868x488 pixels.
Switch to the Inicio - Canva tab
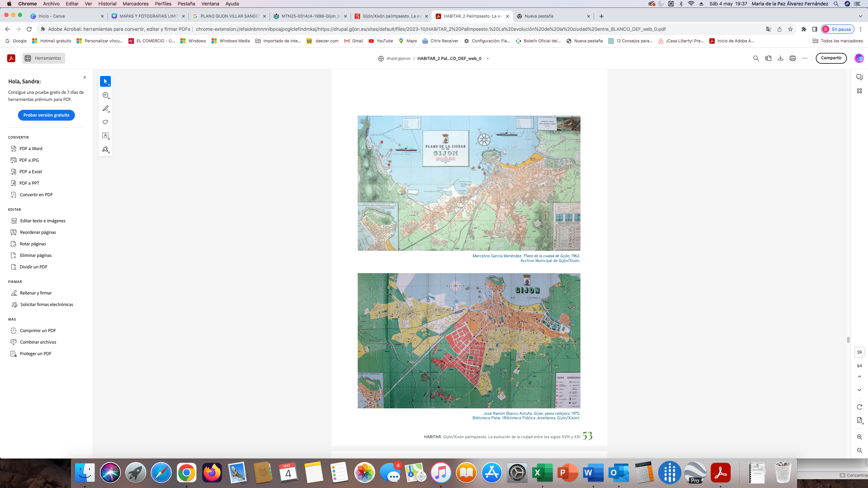(x=66, y=16)
